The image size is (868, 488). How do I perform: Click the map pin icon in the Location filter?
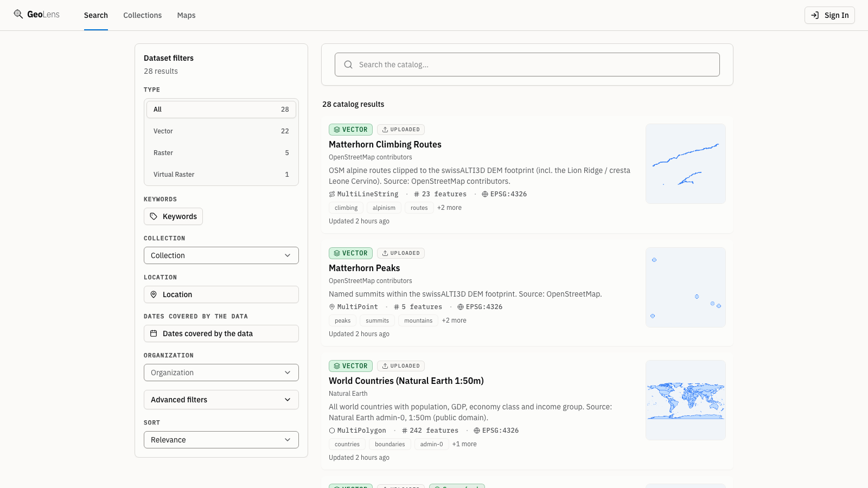click(x=154, y=294)
